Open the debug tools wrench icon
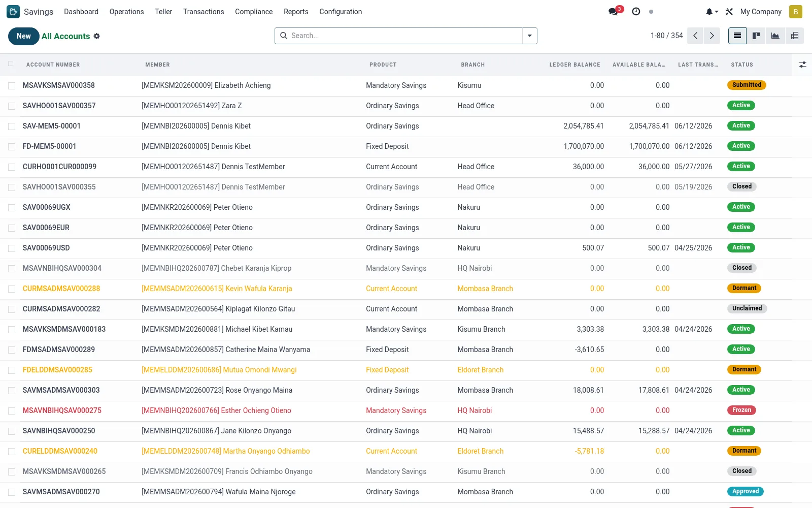This screenshot has height=508, width=812. point(729,12)
